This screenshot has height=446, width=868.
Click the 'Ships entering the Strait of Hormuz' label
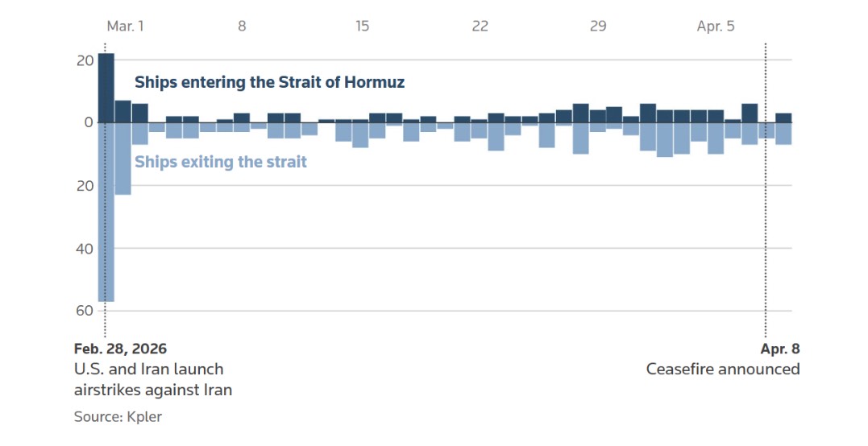point(269,82)
